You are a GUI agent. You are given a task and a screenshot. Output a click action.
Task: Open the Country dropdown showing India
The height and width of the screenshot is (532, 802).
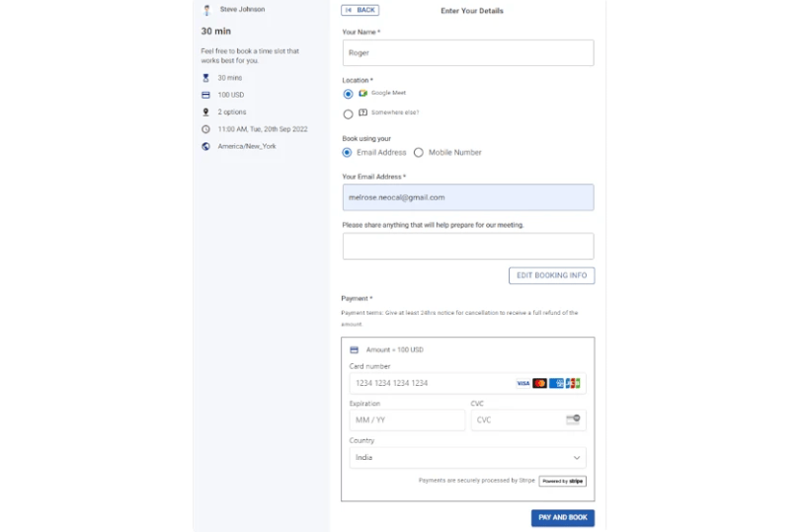(467, 458)
